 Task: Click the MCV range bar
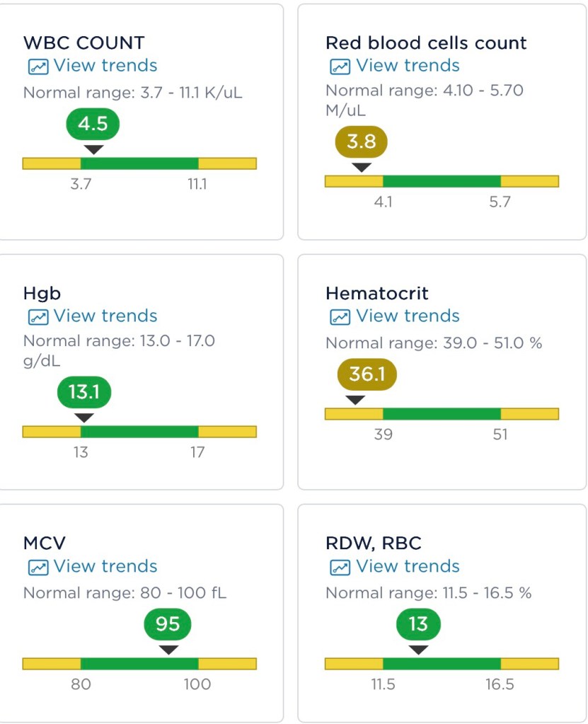coord(139,664)
